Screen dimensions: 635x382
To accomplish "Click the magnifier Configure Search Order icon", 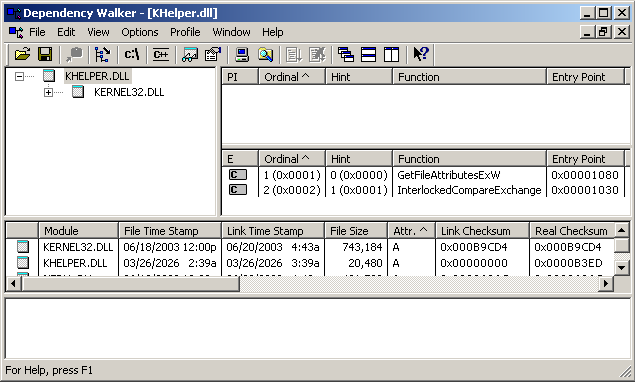I will (265, 54).
